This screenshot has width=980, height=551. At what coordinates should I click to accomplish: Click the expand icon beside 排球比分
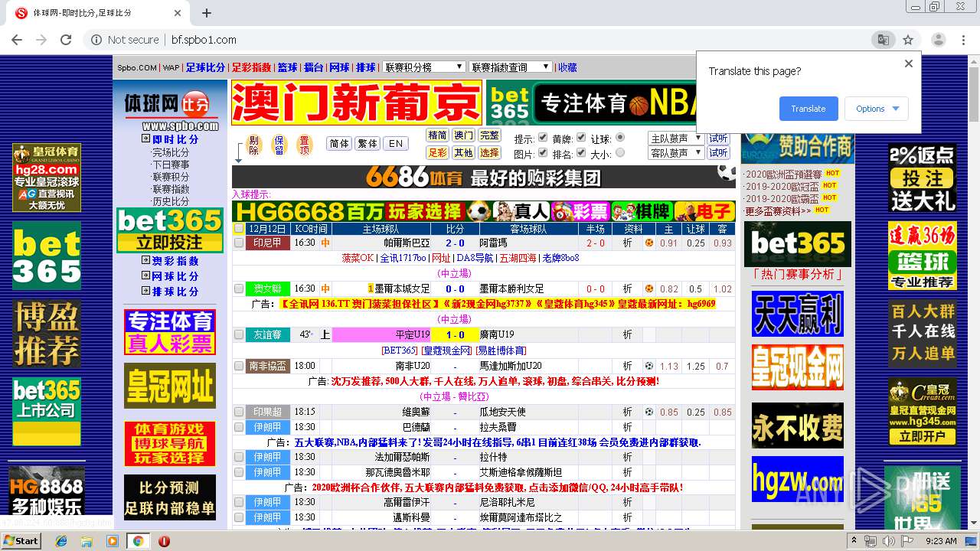click(x=145, y=291)
